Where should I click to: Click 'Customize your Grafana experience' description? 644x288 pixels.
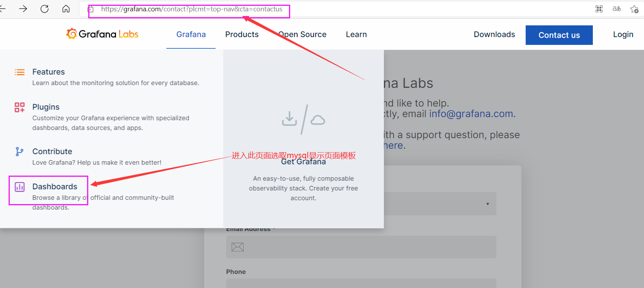pos(111,123)
